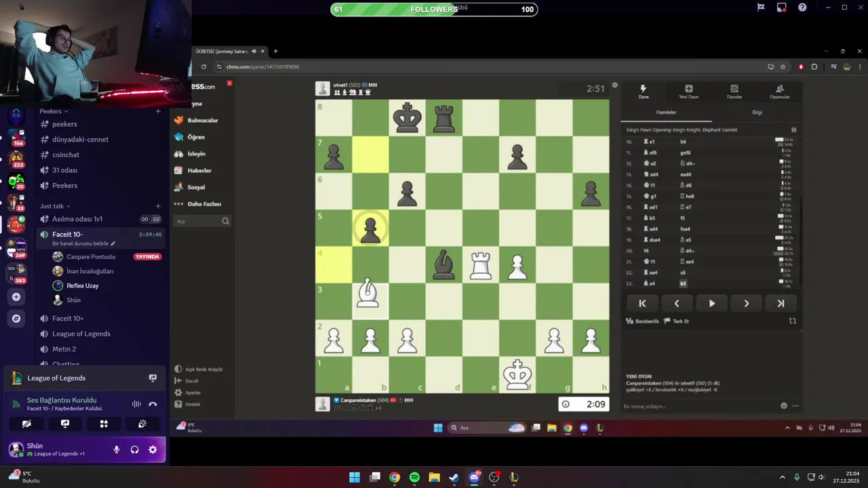Resign the game with Terk Et

pos(676,321)
